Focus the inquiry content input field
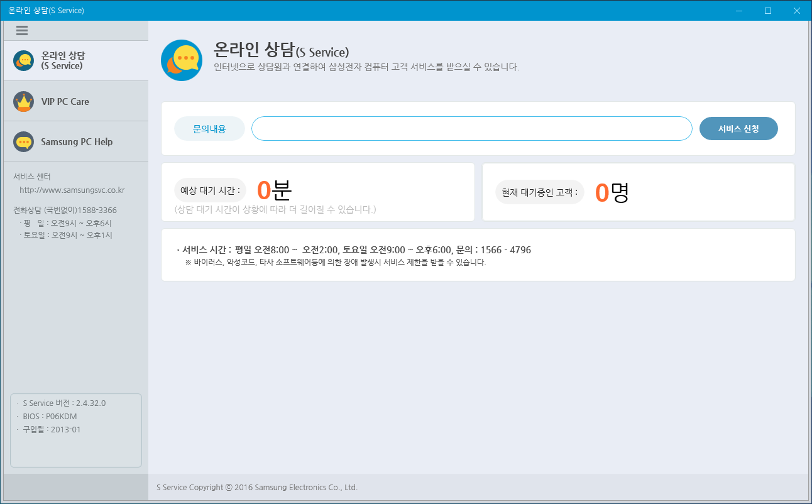Viewport: 812px width, 504px height. (x=471, y=128)
